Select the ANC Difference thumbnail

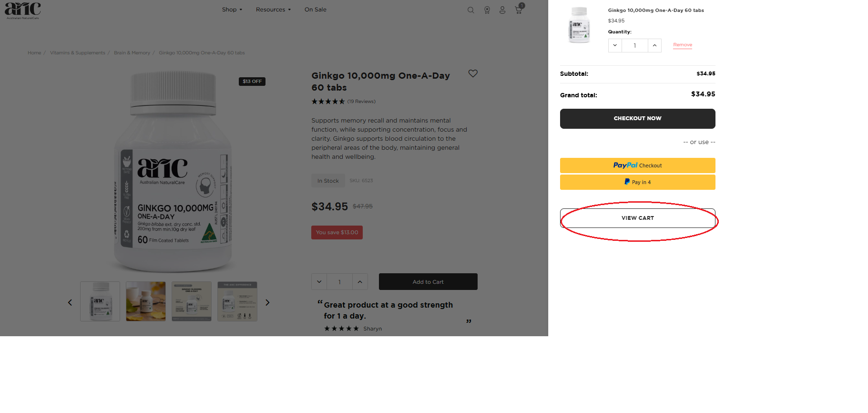[x=237, y=301]
